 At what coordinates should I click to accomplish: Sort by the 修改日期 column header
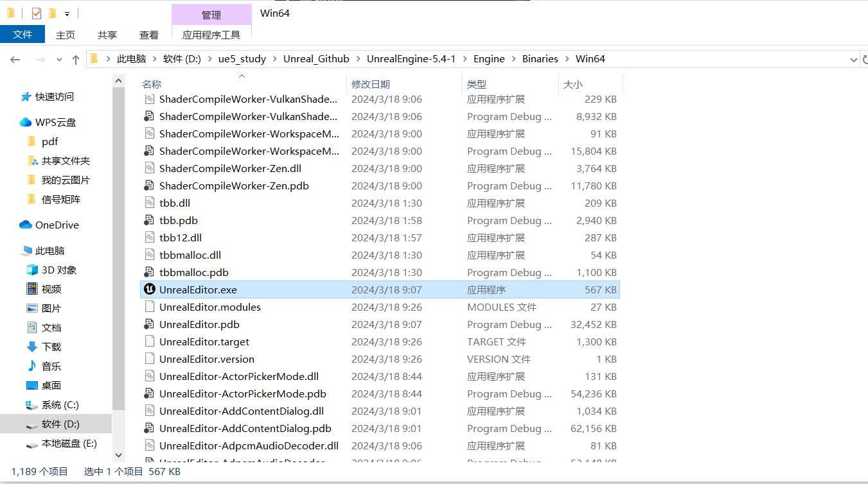point(371,84)
